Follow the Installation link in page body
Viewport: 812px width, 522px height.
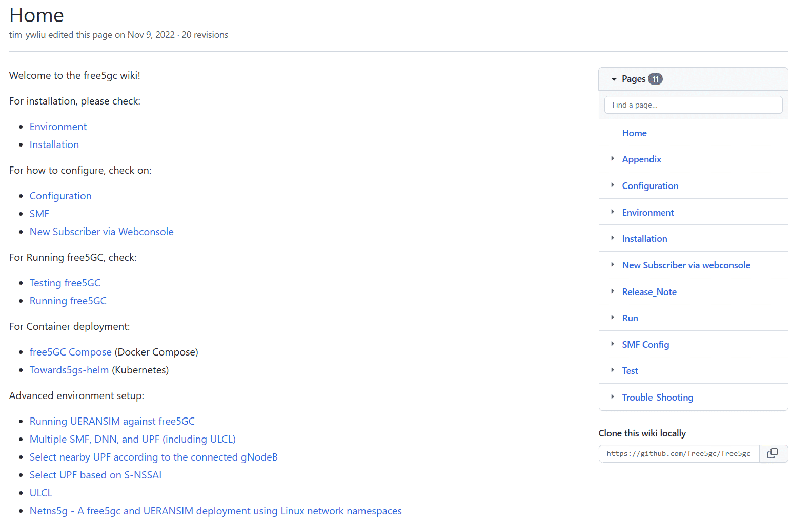click(x=54, y=144)
